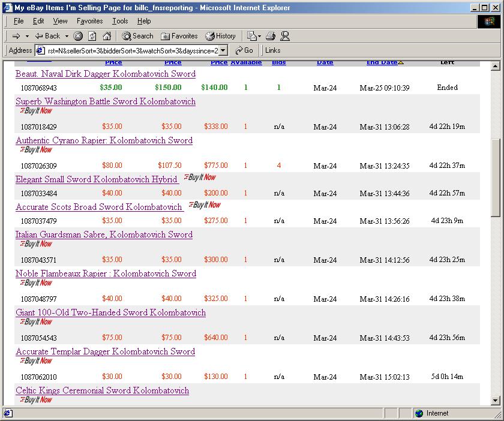Click the Ended status text
Viewport: 504px width, 421px height.
click(x=448, y=88)
